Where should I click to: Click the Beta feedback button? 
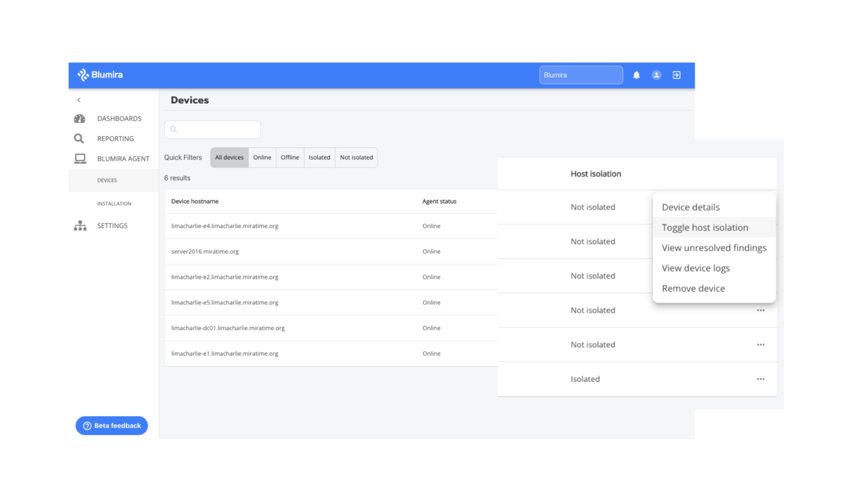coord(111,425)
